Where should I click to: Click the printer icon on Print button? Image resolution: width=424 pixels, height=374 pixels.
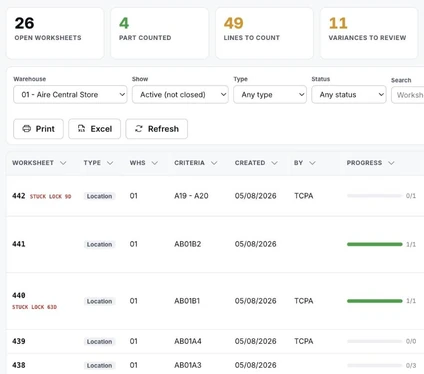(26, 129)
